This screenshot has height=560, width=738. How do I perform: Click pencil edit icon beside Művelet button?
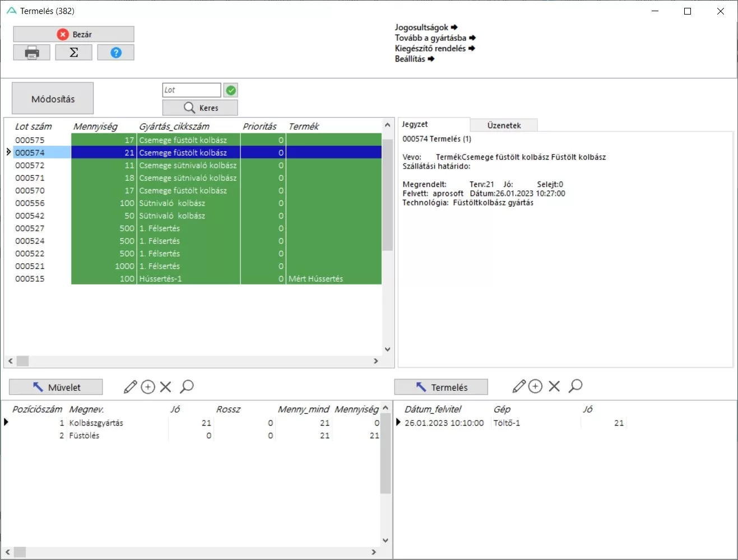[130, 386]
